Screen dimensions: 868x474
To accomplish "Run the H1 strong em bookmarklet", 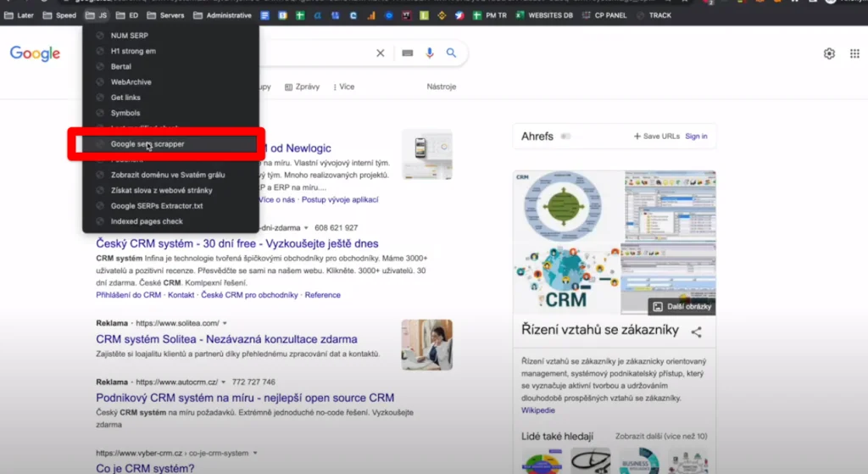I will point(170,51).
